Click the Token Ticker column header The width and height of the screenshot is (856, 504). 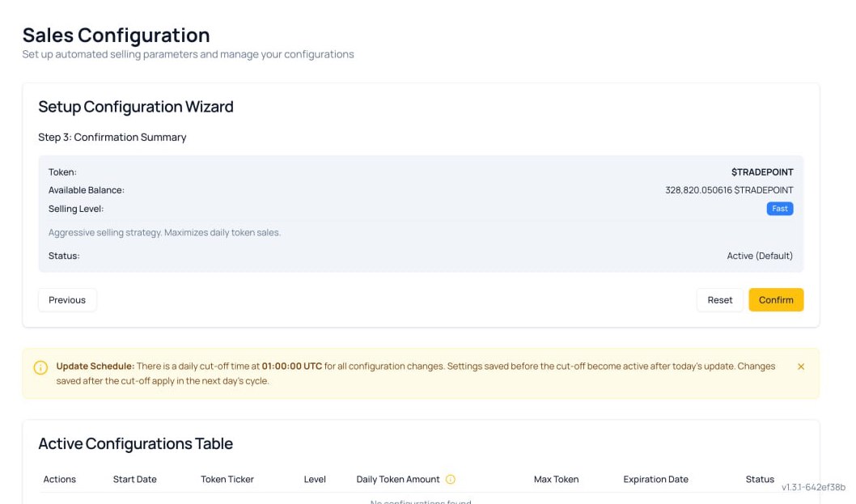pyautogui.click(x=227, y=479)
